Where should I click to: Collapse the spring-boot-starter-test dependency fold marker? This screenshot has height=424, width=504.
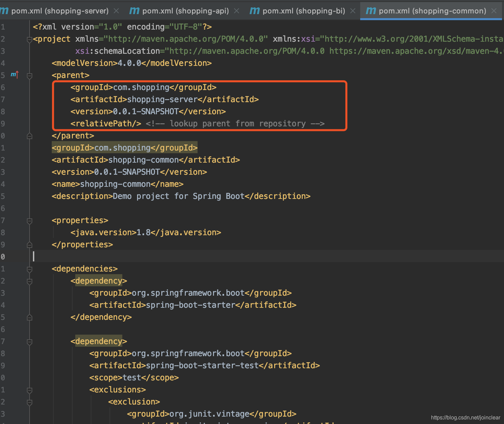(x=30, y=342)
